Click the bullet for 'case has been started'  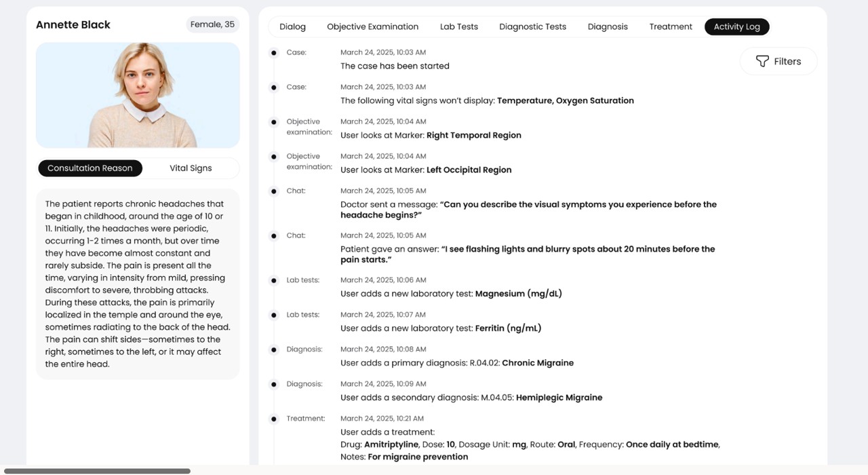[x=274, y=53]
